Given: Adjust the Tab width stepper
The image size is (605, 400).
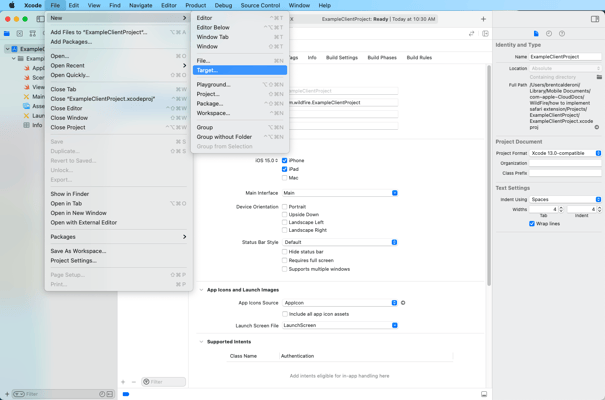Looking at the screenshot, I should (561, 209).
